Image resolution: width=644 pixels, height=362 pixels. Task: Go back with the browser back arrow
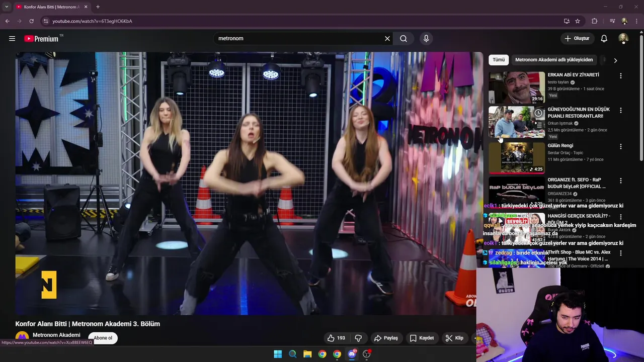[x=7, y=21]
